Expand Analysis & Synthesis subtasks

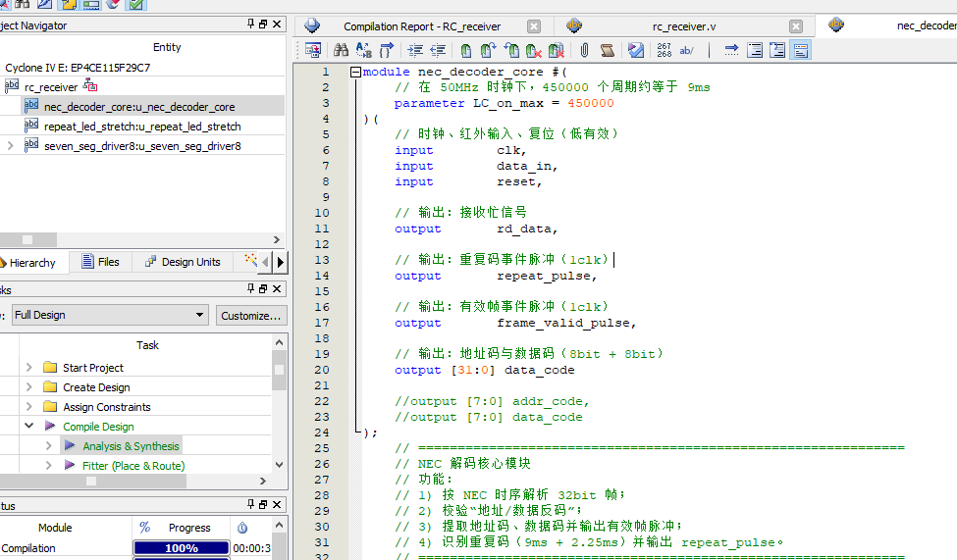pyautogui.click(x=48, y=446)
